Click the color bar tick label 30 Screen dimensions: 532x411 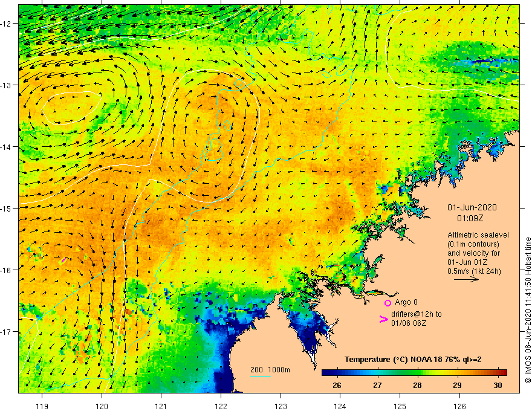(x=498, y=386)
